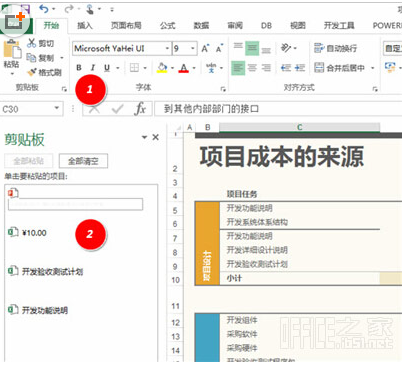Click the Redo arrow in quick access toolbar
408x371 pixels.
point(69,9)
